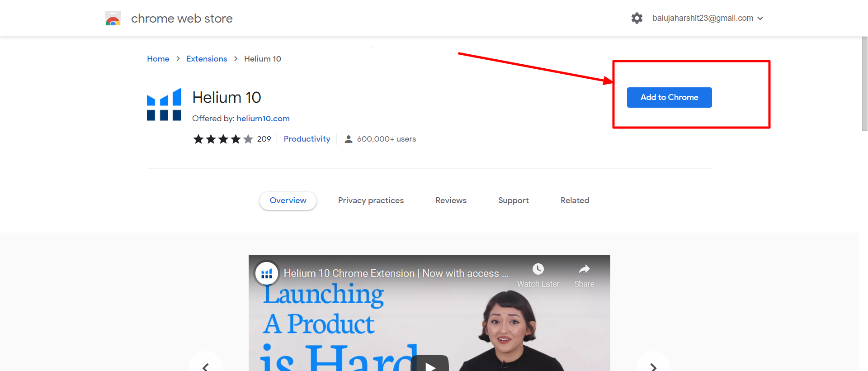Open the settings gear icon
Image resolution: width=868 pixels, height=371 pixels.
637,18
